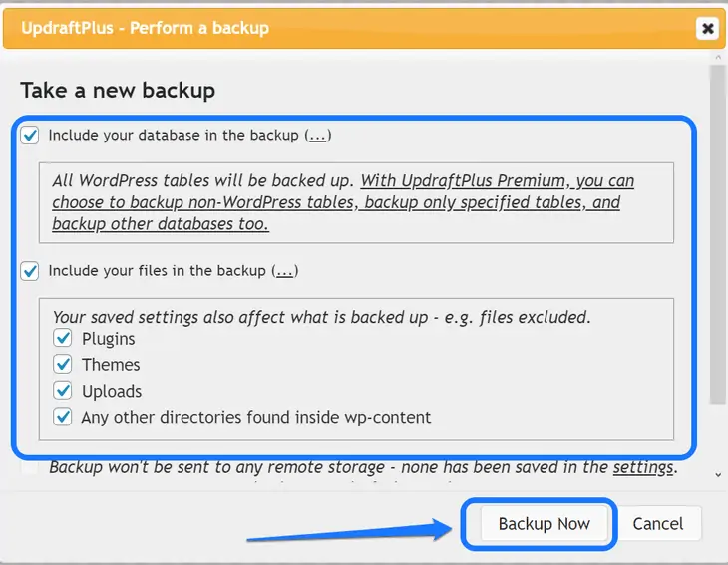Toggle the 'Include your database' checkbox
The width and height of the screenshot is (728, 565).
point(30,135)
